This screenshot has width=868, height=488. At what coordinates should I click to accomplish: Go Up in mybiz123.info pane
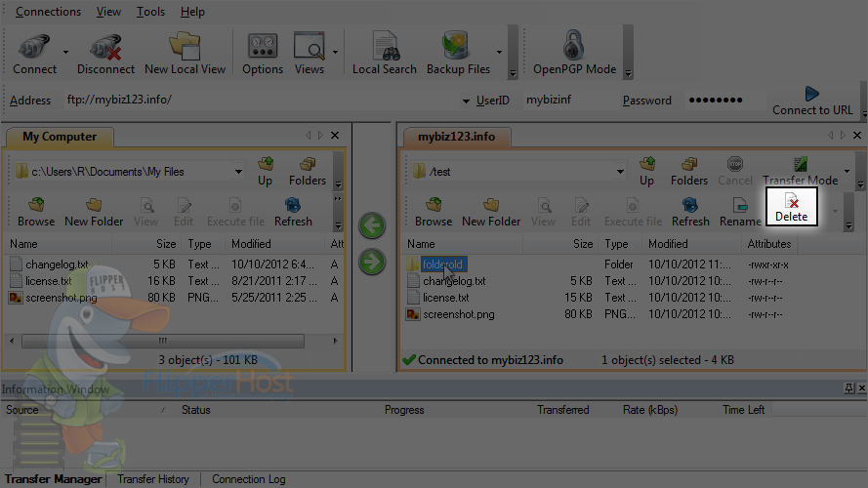pos(646,172)
